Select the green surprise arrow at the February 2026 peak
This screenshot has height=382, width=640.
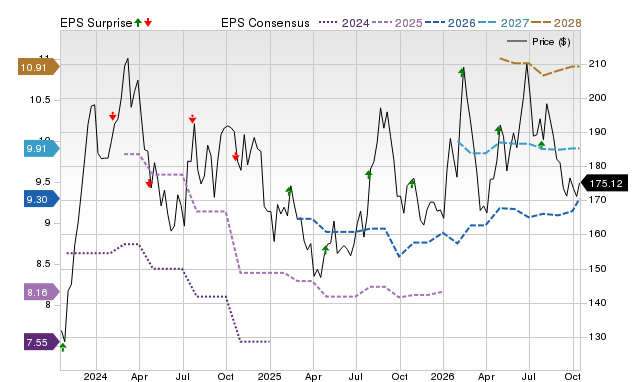pyautogui.click(x=462, y=72)
